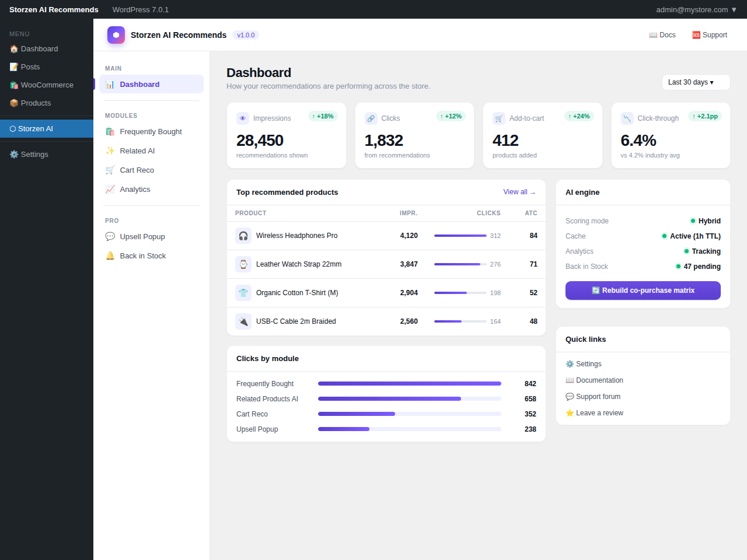
Task: Click the v1.0.0 version badge
Action: (x=246, y=35)
